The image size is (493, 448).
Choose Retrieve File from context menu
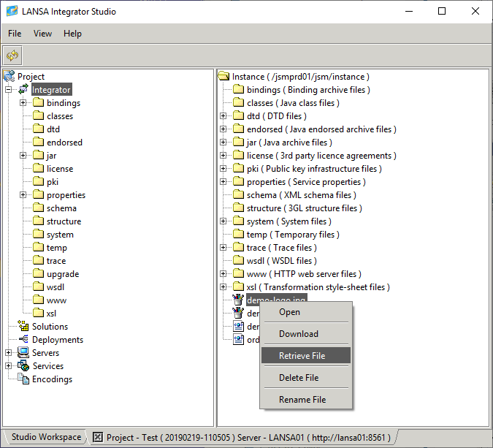point(302,356)
